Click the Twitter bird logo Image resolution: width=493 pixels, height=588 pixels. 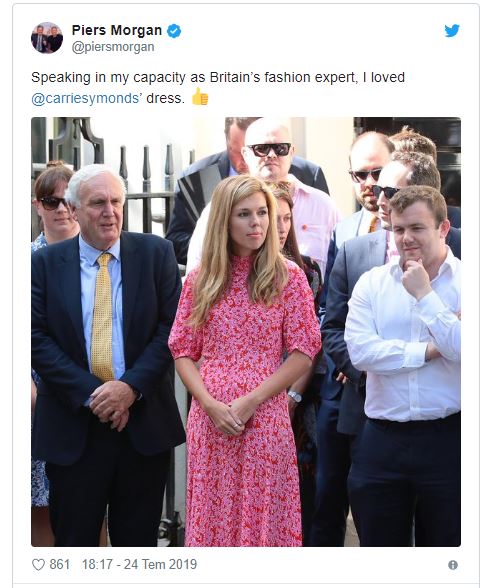coord(452,31)
